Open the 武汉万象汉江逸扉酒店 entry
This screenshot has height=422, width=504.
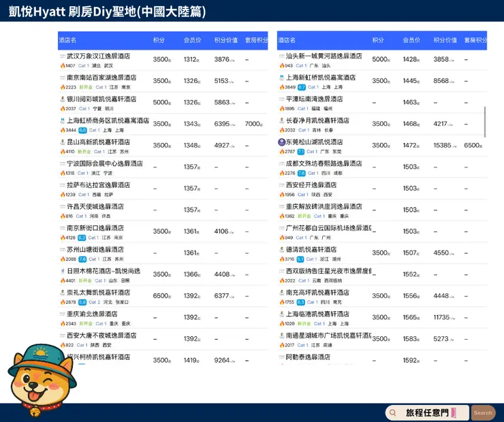(163, 60)
